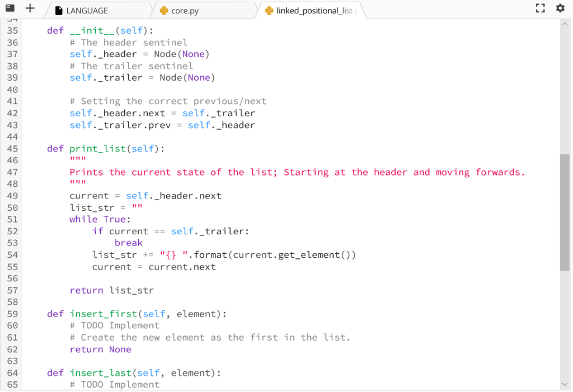The image size is (573, 392).
Task: Click the Python icon on core.py tab
Action: click(x=164, y=11)
